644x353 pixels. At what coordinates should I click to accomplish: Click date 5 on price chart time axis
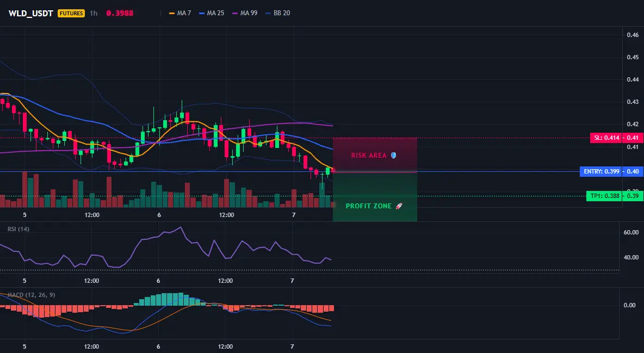pos(24,215)
